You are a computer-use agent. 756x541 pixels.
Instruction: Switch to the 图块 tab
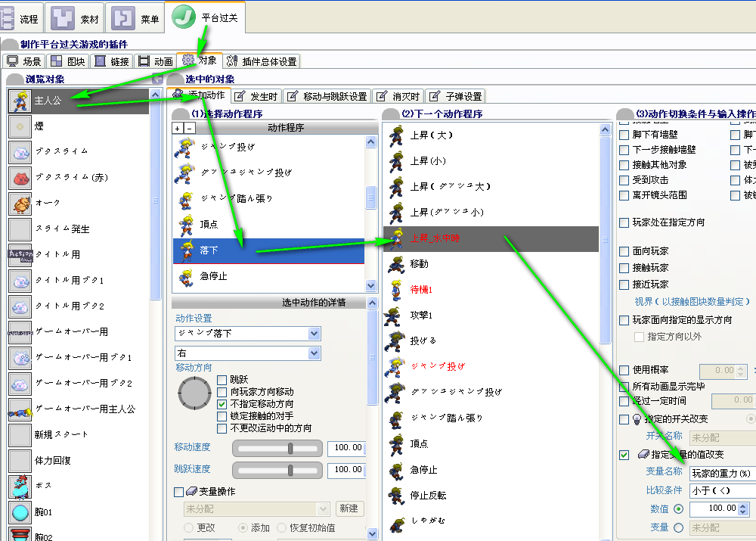[68, 61]
